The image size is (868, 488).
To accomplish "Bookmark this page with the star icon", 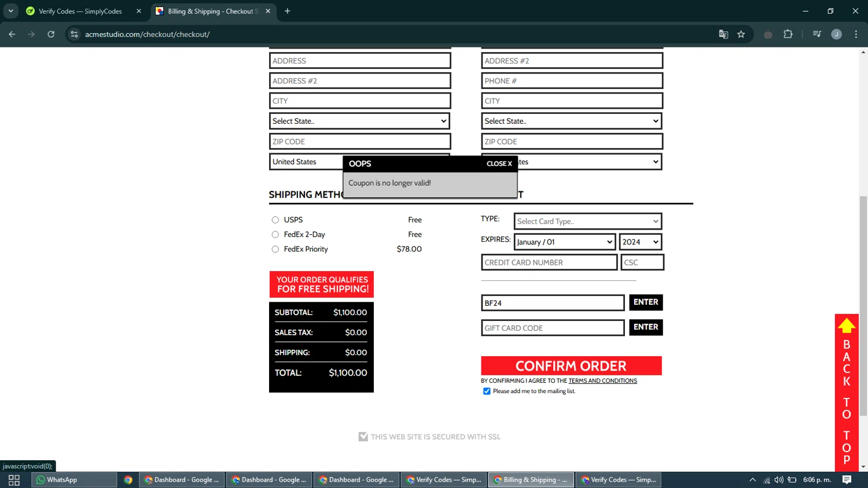I will (x=741, y=34).
